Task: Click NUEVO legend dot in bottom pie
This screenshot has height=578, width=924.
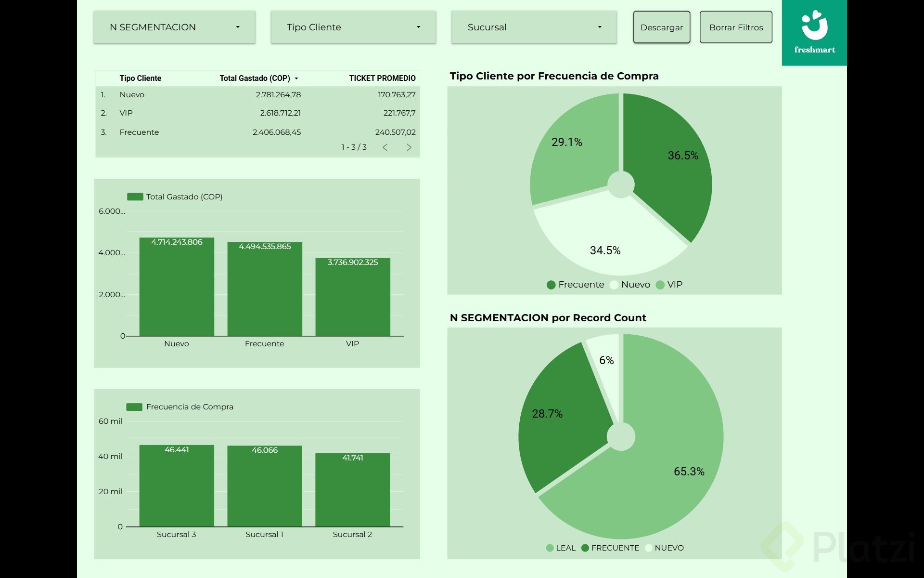Action: pos(648,548)
